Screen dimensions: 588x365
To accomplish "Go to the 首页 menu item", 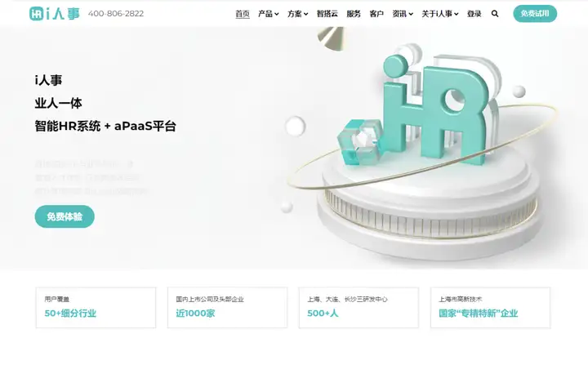I will pyautogui.click(x=243, y=14).
